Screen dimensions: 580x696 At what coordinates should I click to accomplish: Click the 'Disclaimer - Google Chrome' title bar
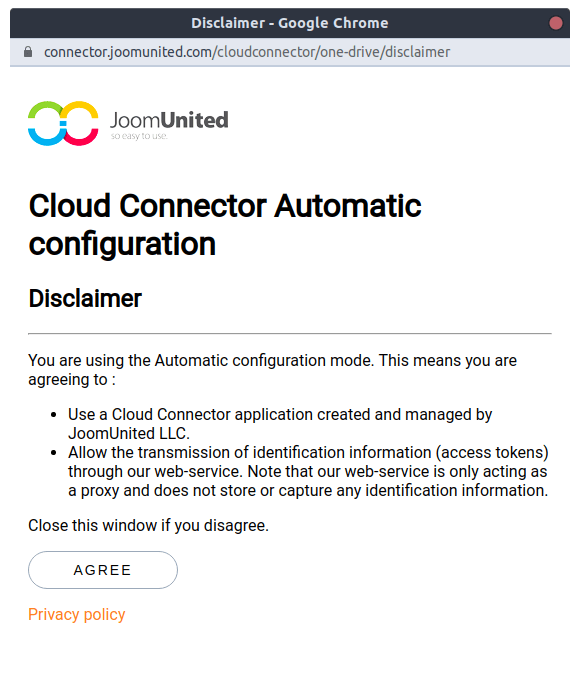coord(290,23)
